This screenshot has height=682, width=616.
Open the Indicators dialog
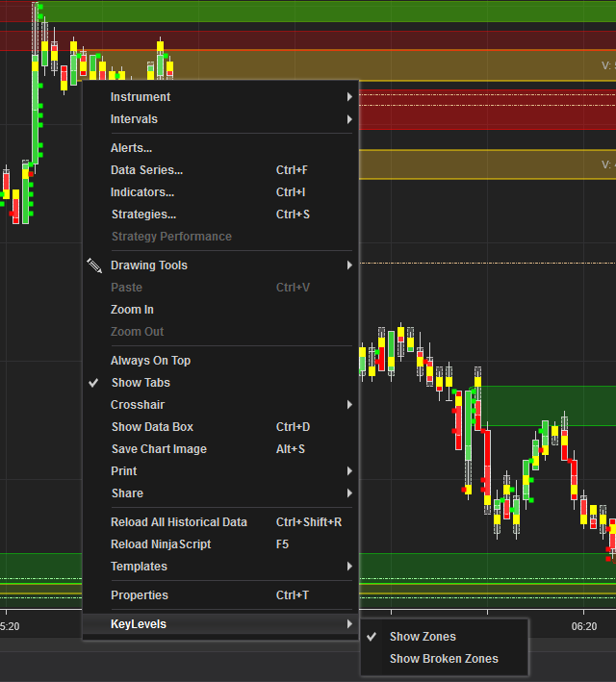142,192
